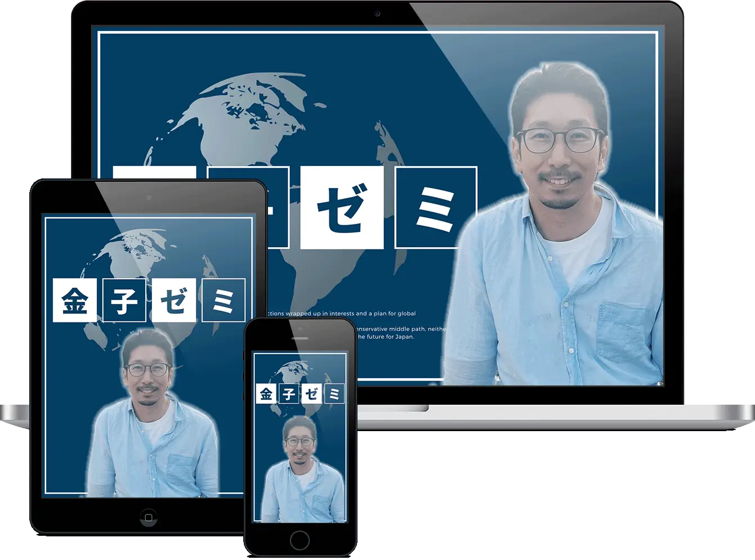
Task: Select the 子 tile on the phone
Action: [289, 393]
